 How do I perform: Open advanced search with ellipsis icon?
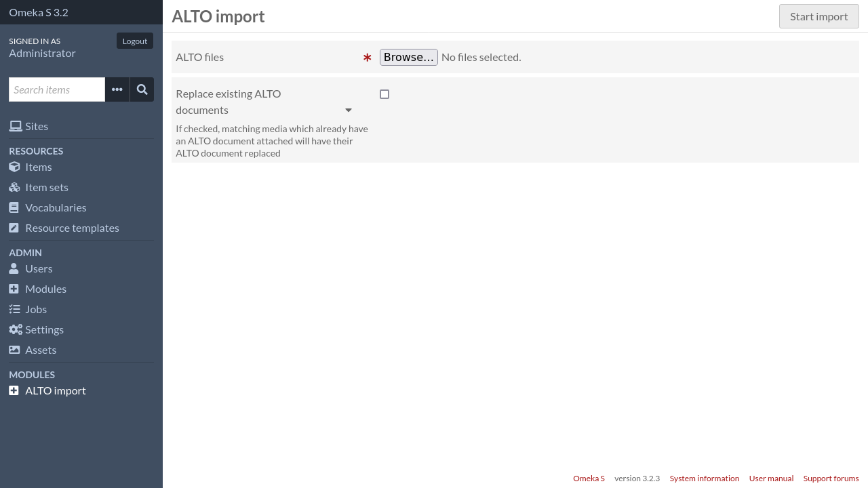(117, 89)
